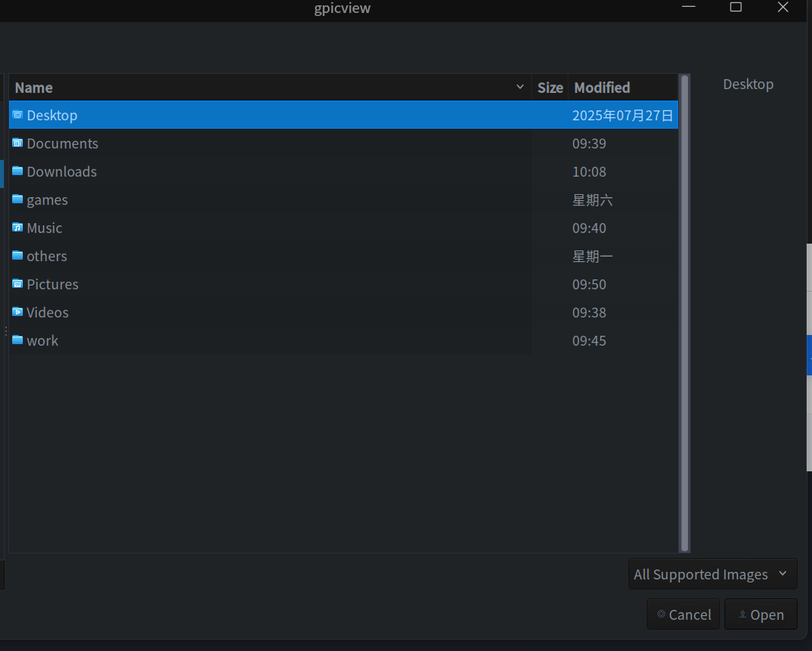Cancel the file open dialog
Screen dimensions: 812x651
pos(683,614)
